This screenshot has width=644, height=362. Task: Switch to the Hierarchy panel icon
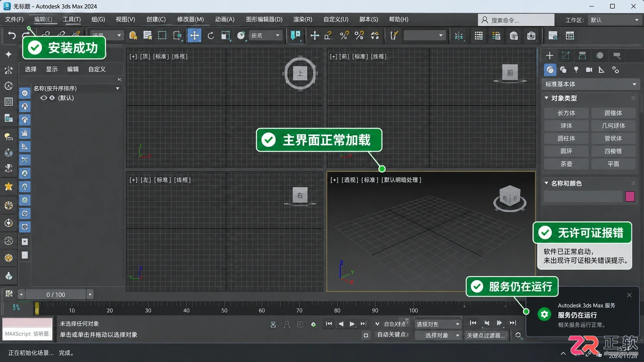[582, 55]
